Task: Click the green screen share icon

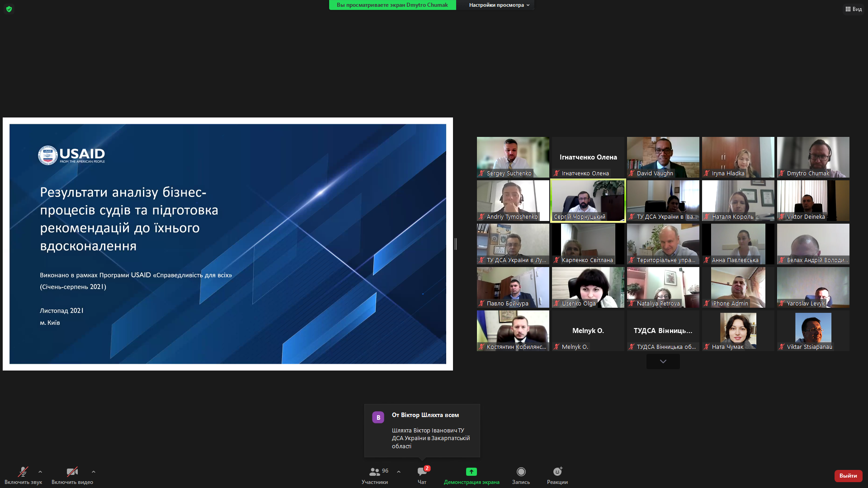Action: [x=471, y=472]
